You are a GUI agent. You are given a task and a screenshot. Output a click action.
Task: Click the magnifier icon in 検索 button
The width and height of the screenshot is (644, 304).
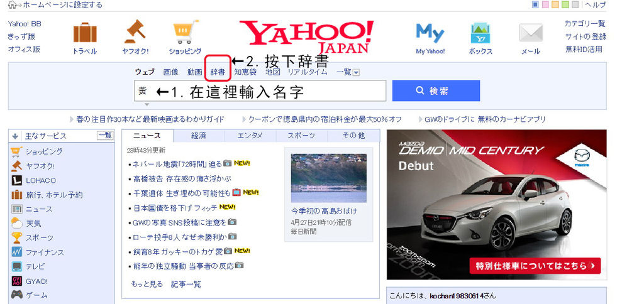[419, 90]
